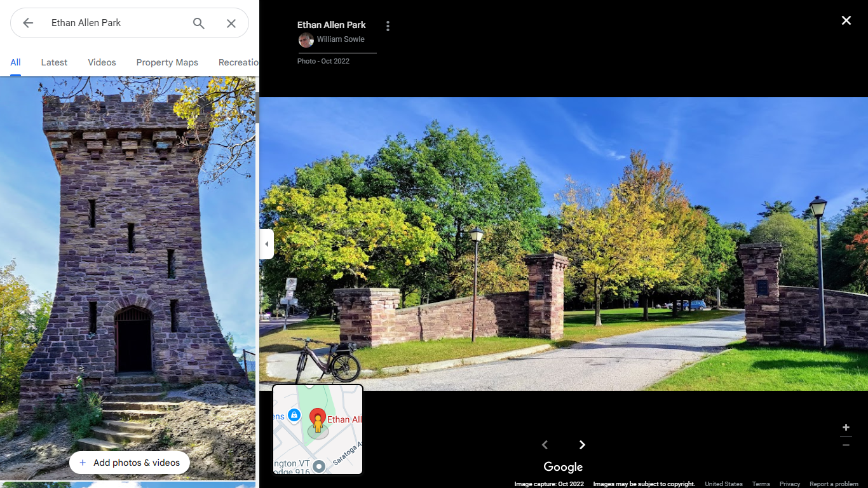
Task: Zoom out with the minus button
Action: 846,445
